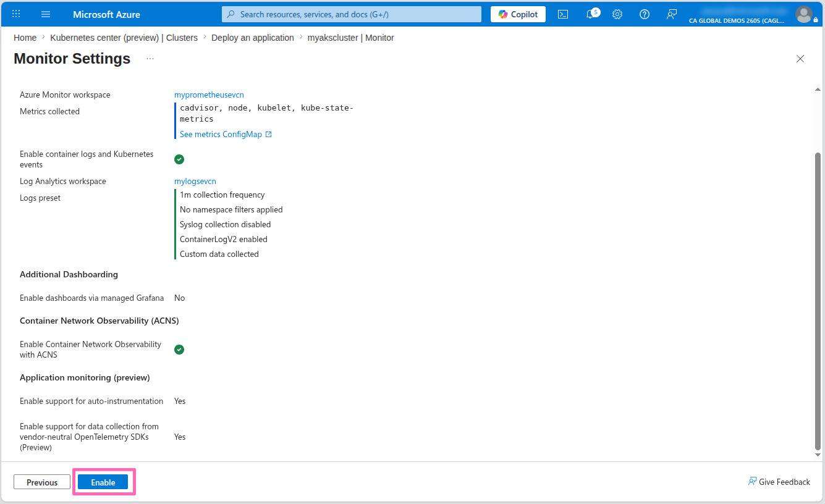Open the myprometheusevcn workspace link
Screen dimensions: 825x504
coord(209,95)
